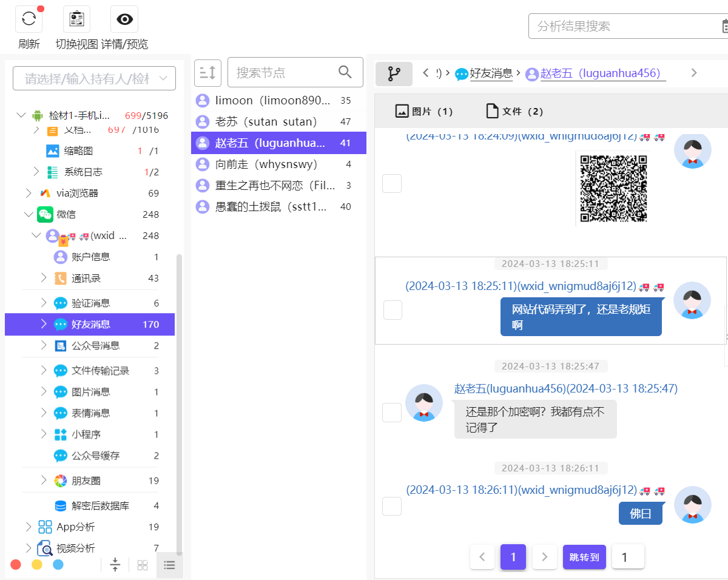
Task: Click the 跳转到 button
Action: coord(584,557)
